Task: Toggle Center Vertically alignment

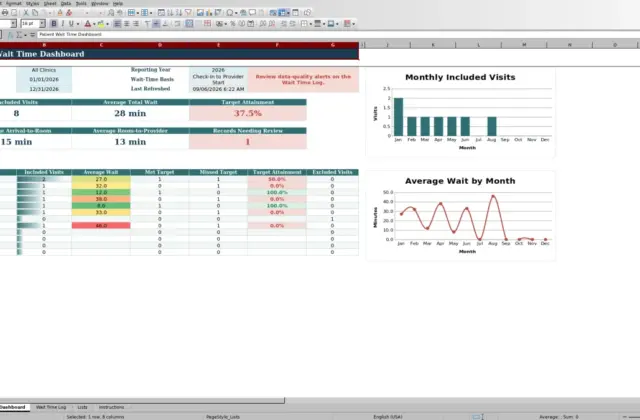Action: click(156, 24)
